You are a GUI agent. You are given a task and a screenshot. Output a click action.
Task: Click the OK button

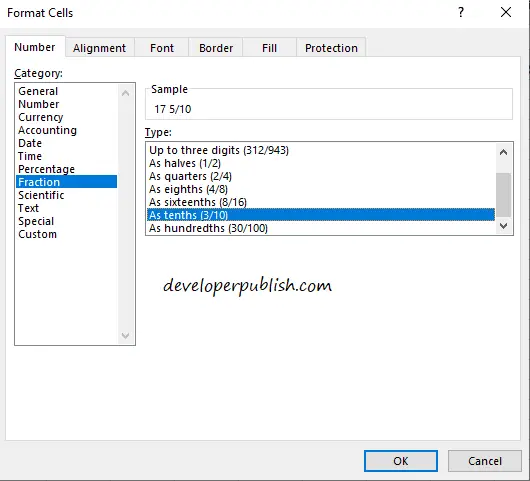tap(401, 461)
